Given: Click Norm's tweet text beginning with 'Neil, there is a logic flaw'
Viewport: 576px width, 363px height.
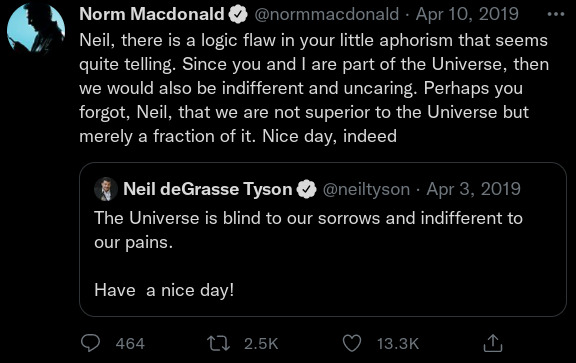Looking at the screenshot, I should [314, 88].
